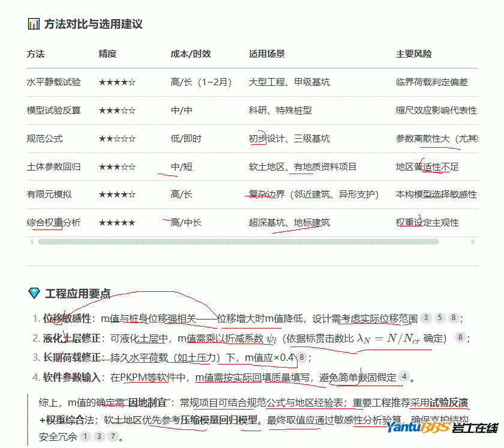Click the two-star rating in 规范公式 row

(116, 139)
